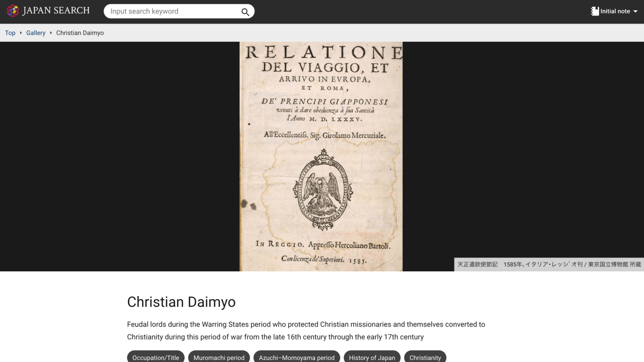Click the Christian Daimyo page heading
The height and width of the screenshot is (362, 644).
(x=181, y=302)
